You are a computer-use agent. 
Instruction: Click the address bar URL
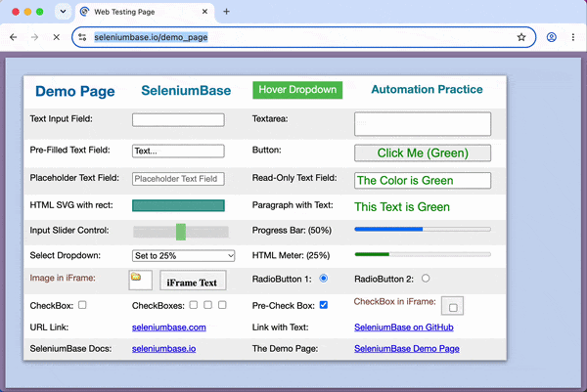tap(151, 37)
